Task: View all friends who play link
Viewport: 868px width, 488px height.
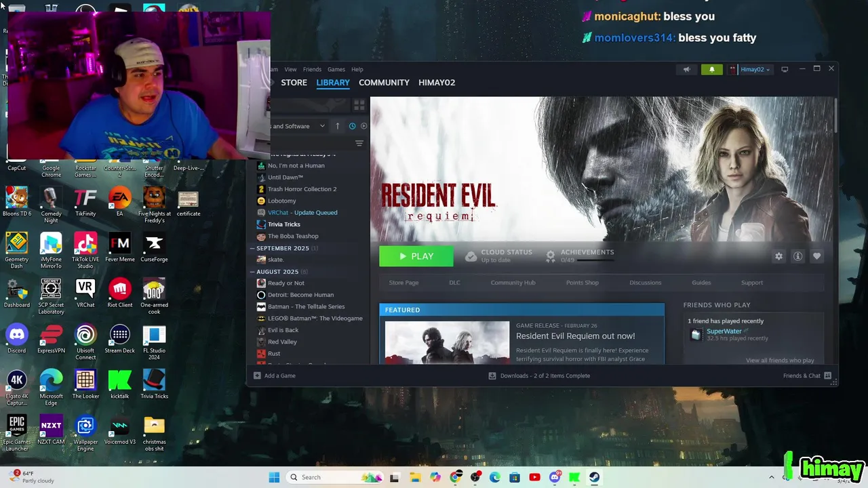Action: tap(780, 361)
